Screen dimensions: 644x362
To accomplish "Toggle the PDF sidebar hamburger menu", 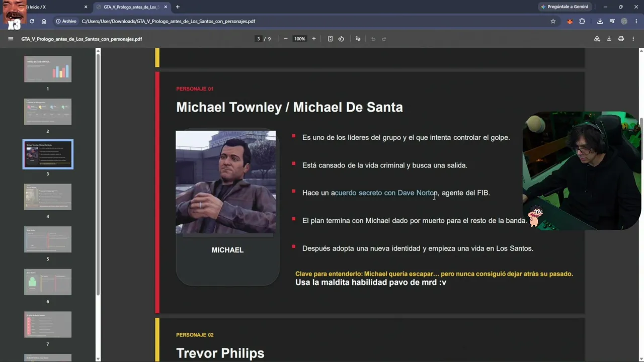I will tap(11, 39).
